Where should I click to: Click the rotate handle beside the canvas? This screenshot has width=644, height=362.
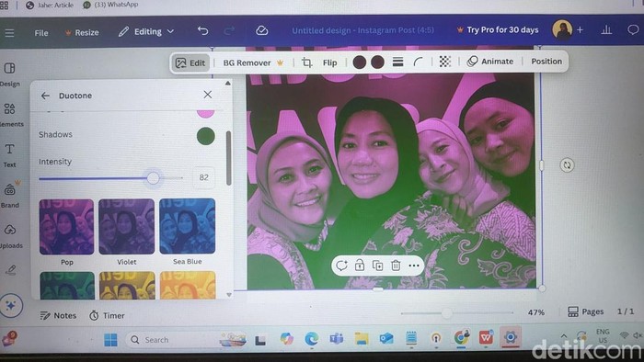tap(568, 165)
